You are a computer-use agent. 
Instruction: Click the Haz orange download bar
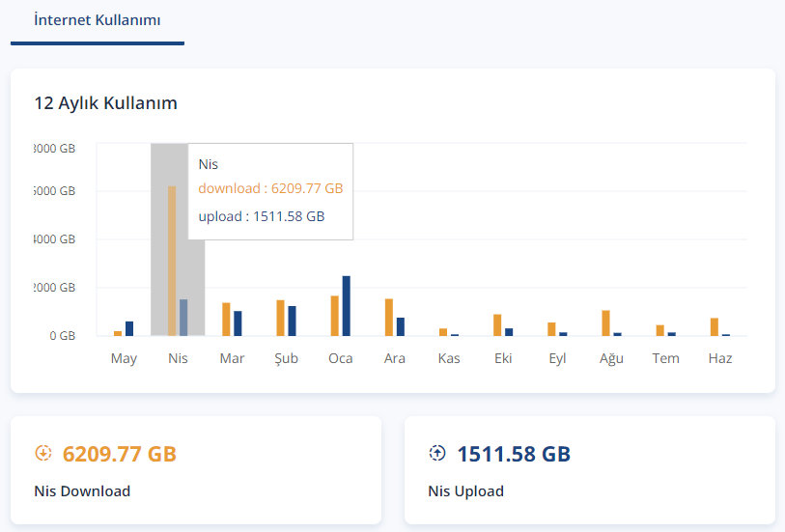[715, 326]
